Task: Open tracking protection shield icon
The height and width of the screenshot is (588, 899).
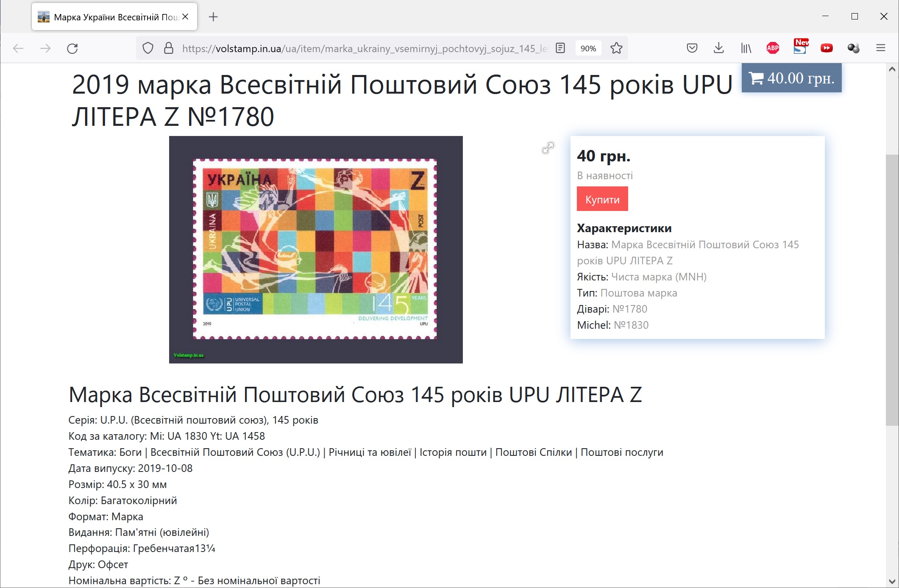Action: coord(148,48)
